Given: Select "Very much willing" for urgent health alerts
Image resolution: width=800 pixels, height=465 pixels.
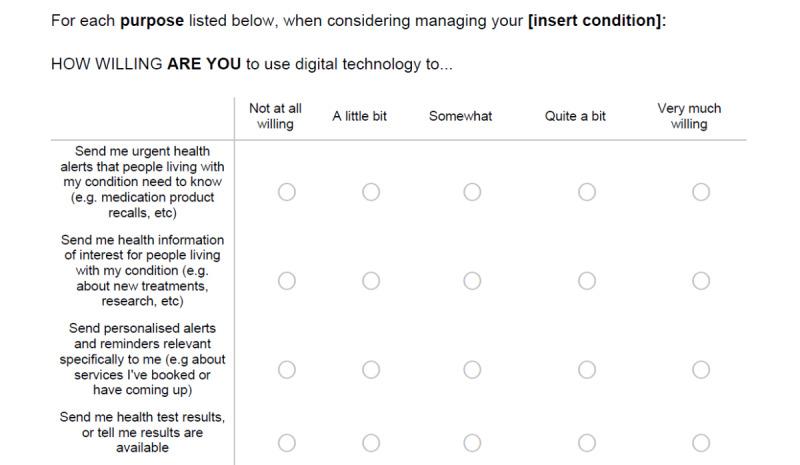Looking at the screenshot, I should tap(701, 192).
